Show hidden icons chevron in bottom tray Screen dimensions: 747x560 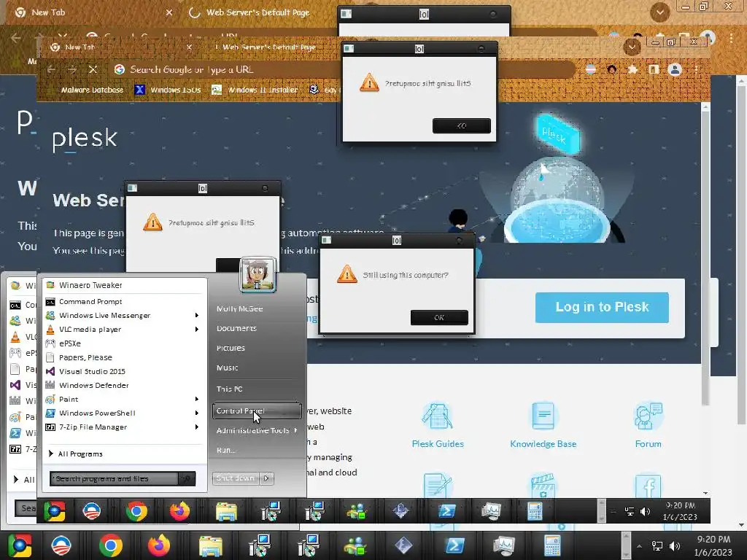639,546
